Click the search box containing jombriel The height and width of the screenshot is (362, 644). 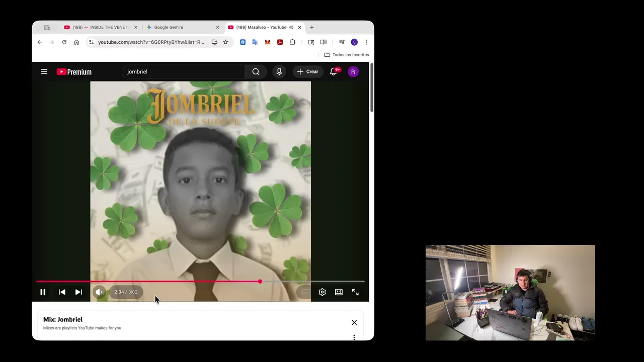pos(184,72)
